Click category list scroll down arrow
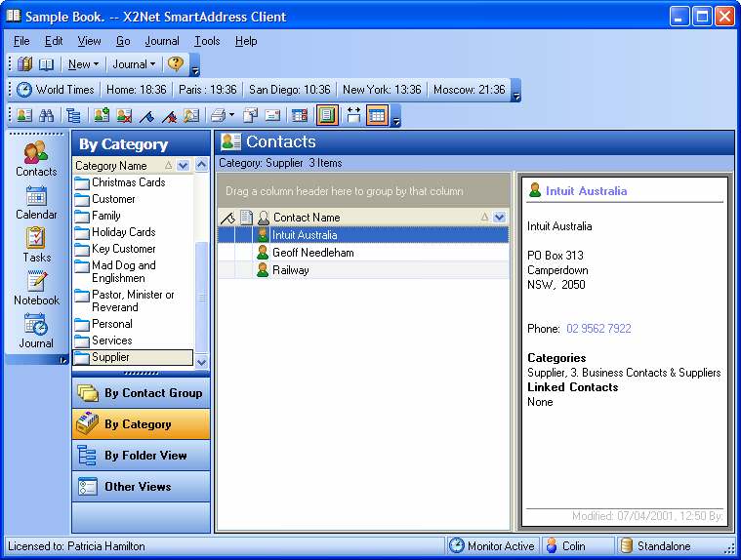Image resolution: width=741 pixels, height=560 pixels. tap(202, 362)
